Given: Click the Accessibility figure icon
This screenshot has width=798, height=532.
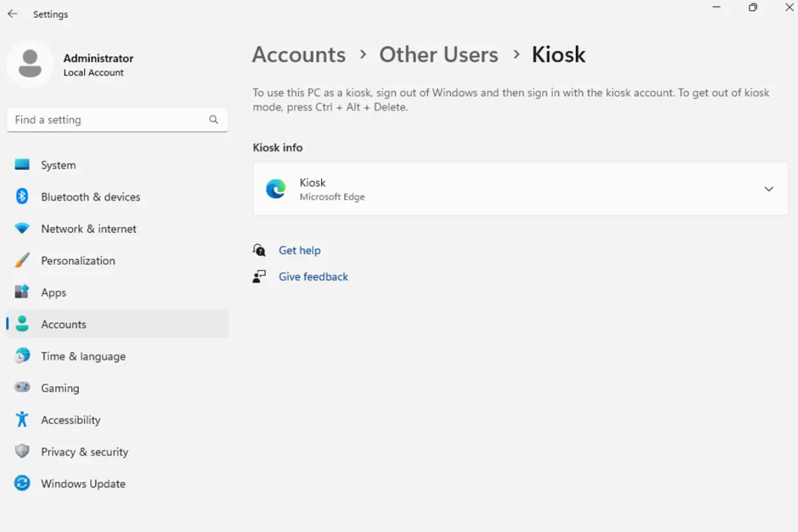Looking at the screenshot, I should click(22, 419).
